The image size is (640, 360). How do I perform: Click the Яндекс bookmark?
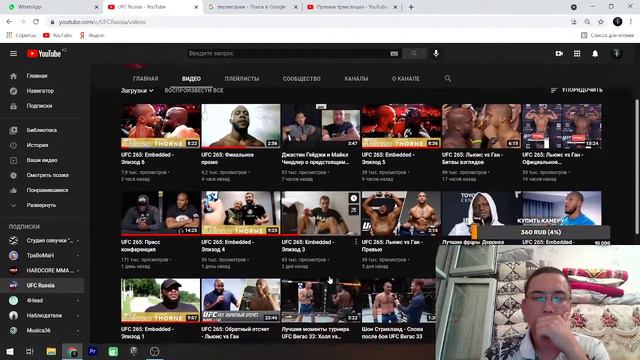[x=92, y=36]
